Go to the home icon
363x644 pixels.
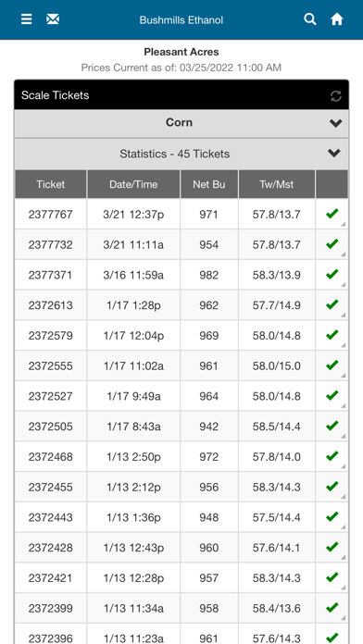pyautogui.click(x=337, y=19)
